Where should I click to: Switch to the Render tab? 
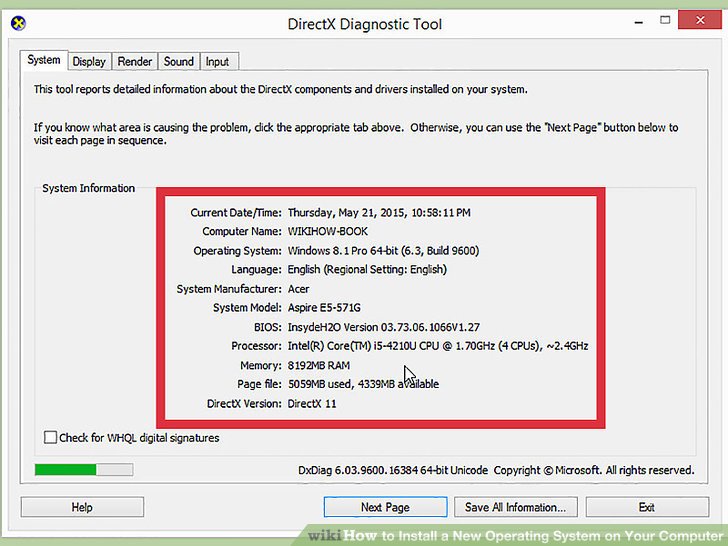coord(135,61)
